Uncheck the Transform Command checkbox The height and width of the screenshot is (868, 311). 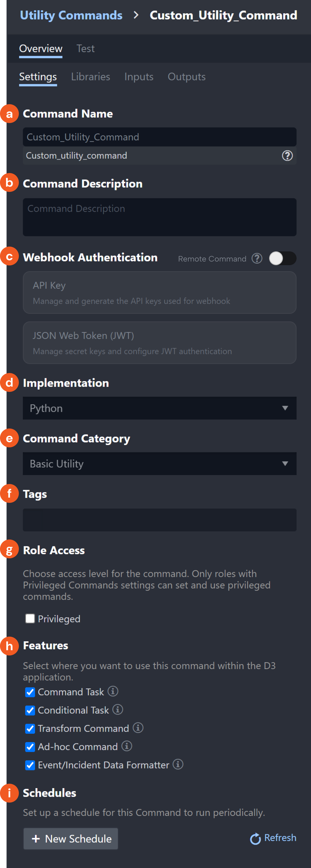coord(30,728)
